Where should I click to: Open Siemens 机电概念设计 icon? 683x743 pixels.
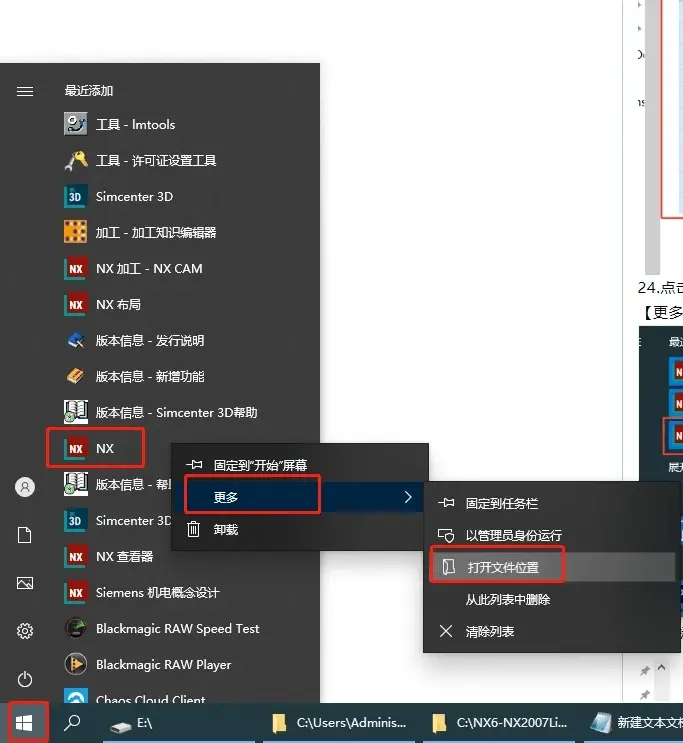click(75, 592)
